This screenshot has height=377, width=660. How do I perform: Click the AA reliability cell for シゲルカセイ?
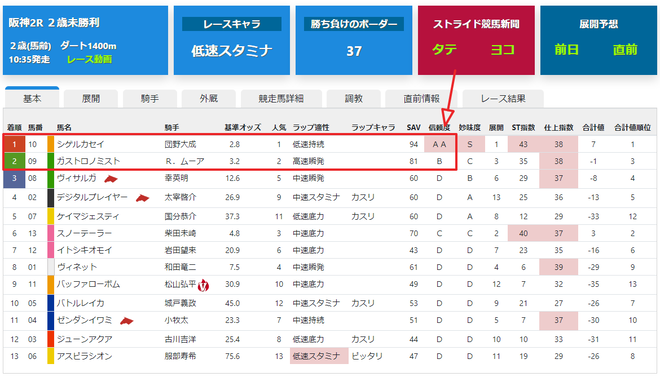(x=439, y=144)
